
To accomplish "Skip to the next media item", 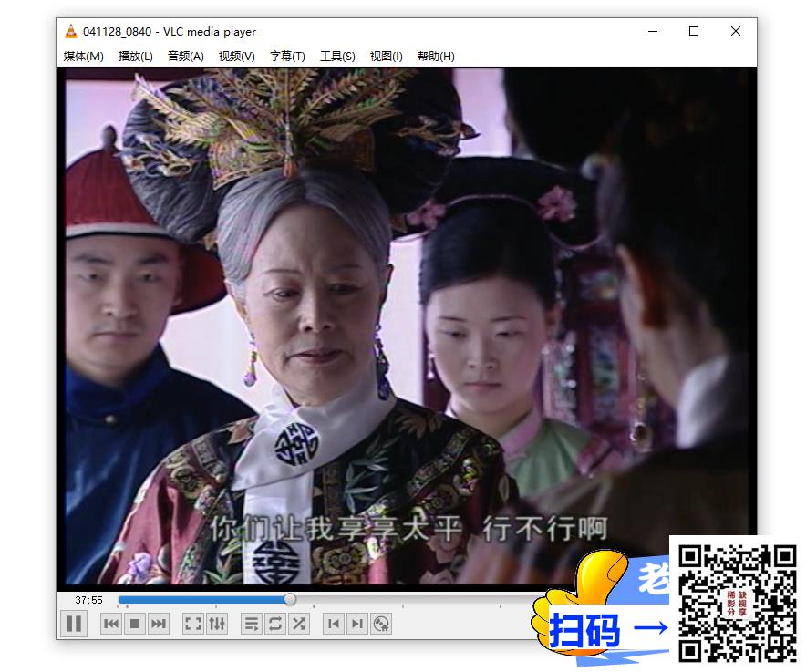I will tap(159, 624).
